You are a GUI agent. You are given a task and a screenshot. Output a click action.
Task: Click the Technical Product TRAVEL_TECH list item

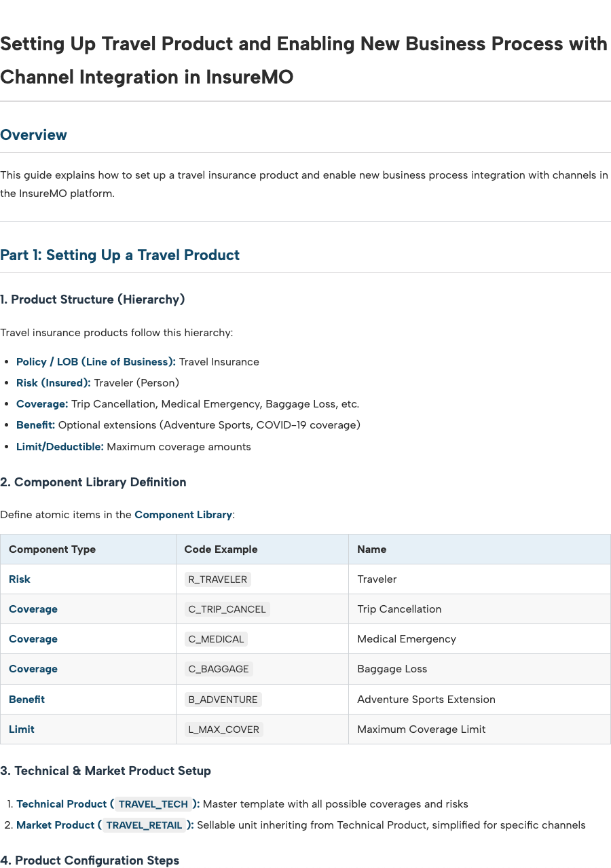(x=242, y=803)
